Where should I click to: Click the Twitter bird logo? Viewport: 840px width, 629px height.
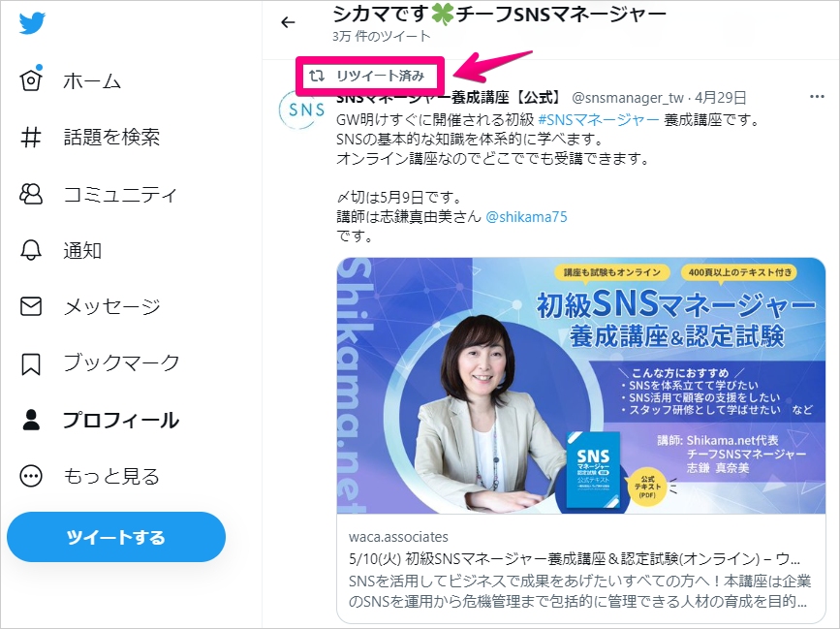[32, 23]
